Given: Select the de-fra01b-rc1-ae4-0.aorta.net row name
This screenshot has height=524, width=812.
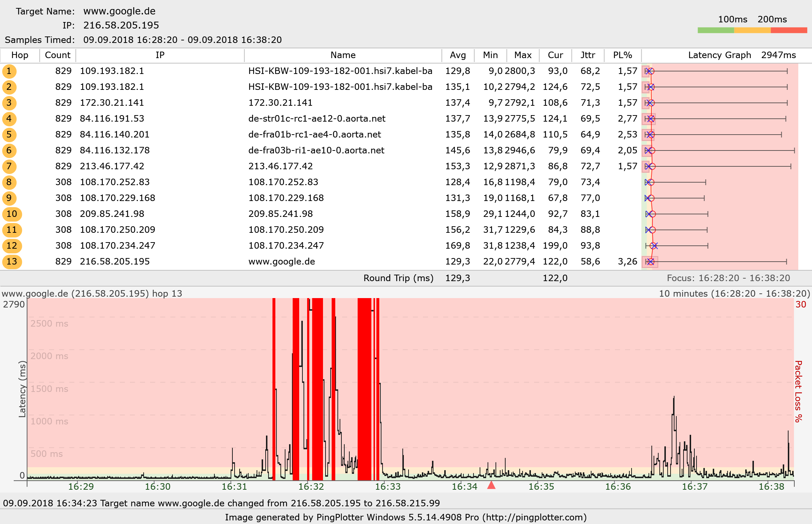Looking at the screenshot, I should [x=314, y=135].
